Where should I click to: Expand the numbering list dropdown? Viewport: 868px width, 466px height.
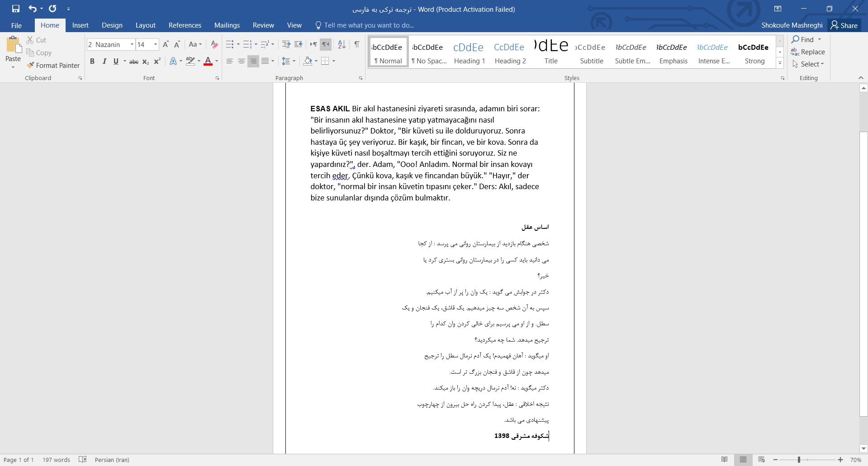pos(256,44)
